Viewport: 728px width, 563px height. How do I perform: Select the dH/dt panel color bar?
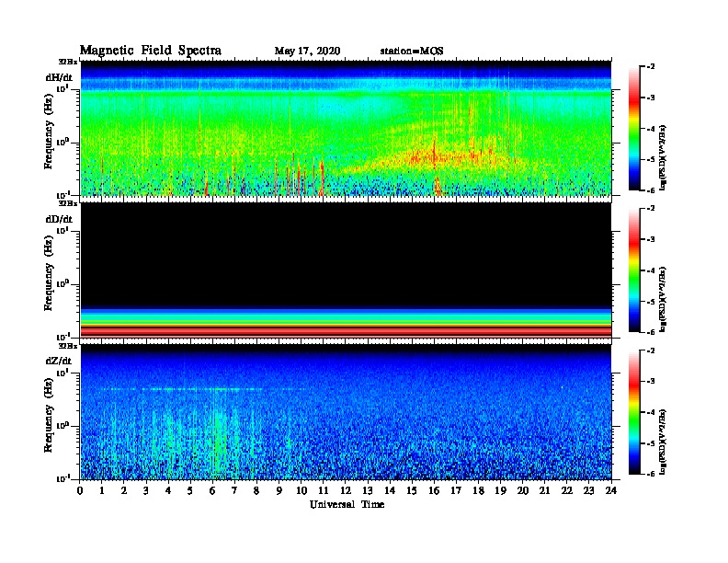coord(634,129)
